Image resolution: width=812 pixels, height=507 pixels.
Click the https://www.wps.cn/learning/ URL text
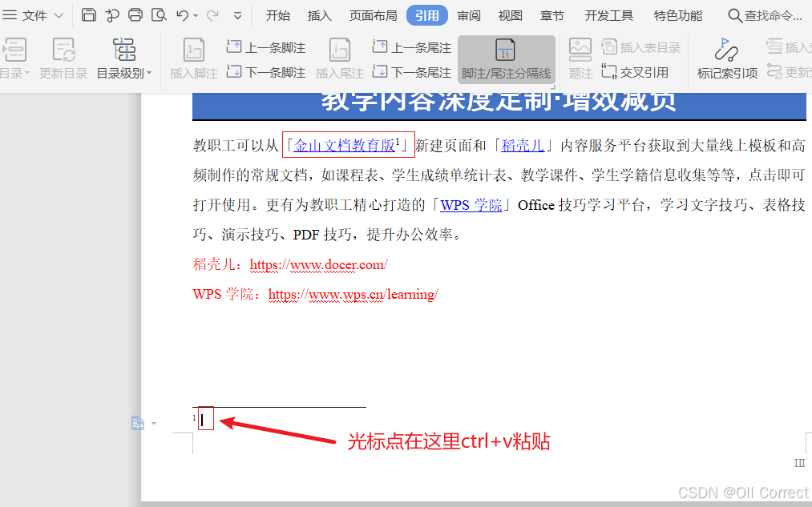(x=353, y=295)
